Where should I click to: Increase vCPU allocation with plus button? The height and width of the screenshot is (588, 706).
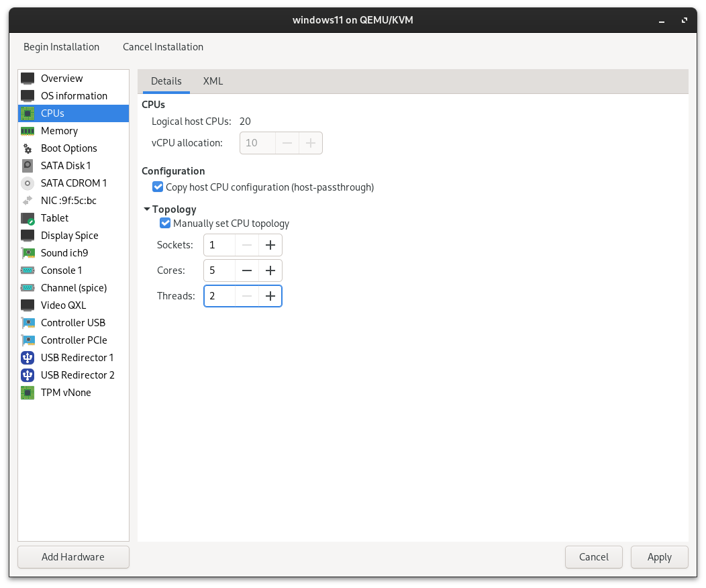tap(311, 143)
